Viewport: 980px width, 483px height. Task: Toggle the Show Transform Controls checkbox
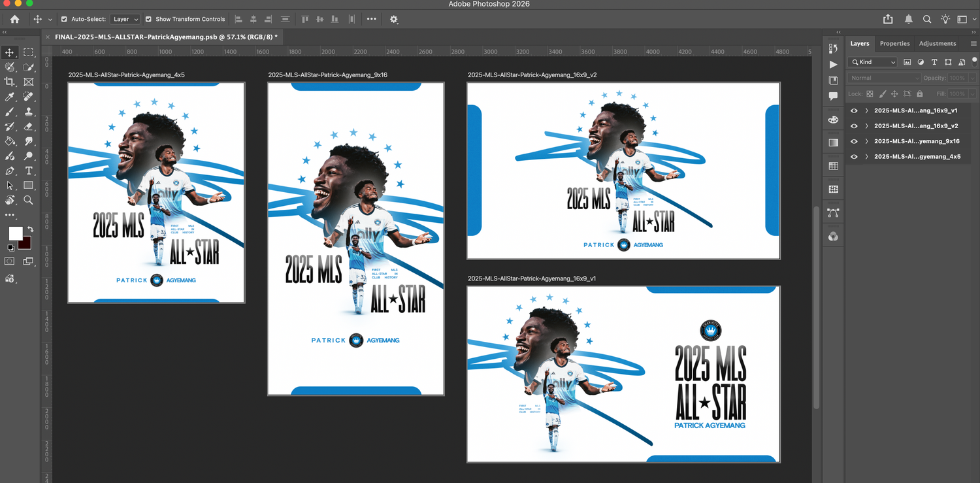[x=148, y=20]
